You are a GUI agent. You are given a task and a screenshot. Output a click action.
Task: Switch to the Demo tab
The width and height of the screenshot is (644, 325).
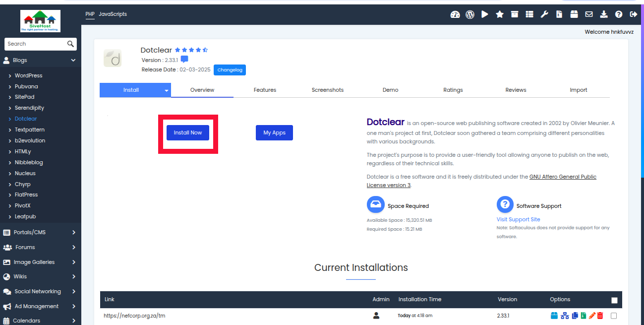click(x=390, y=90)
